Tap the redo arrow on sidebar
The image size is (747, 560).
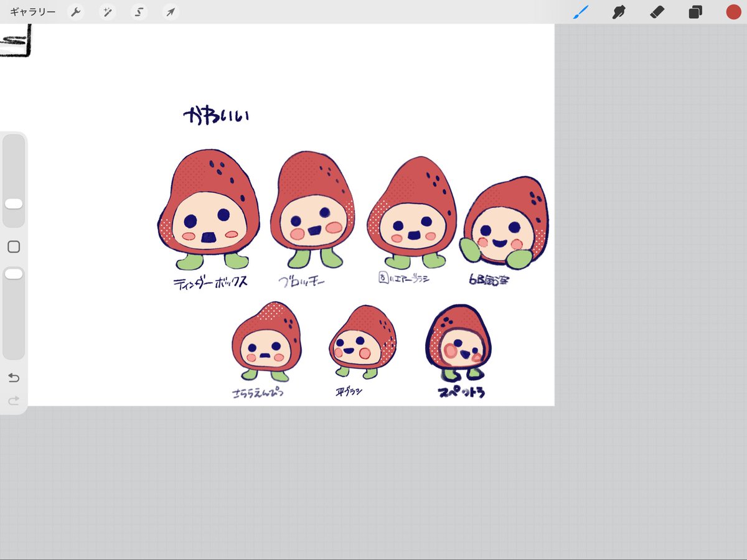click(x=14, y=401)
